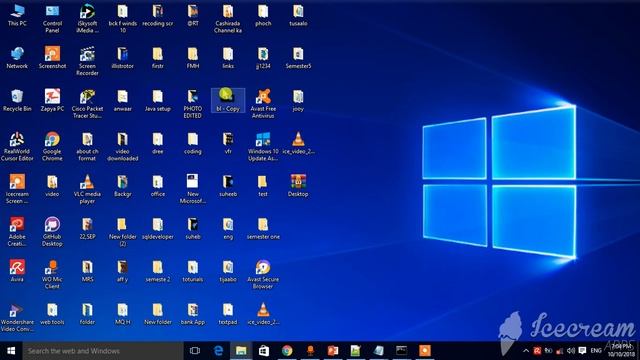This screenshot has width=640, height=360.
Task: Open the Windows Start menu
Action: (11, 351)
